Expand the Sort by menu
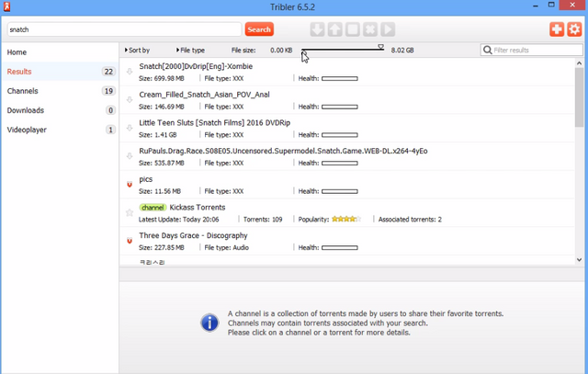 coord(137,50)
